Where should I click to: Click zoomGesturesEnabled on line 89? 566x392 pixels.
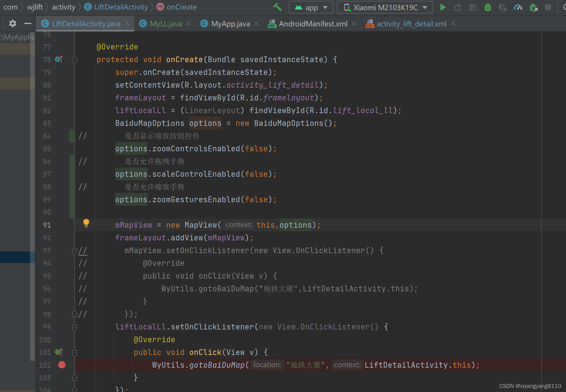(196, 200)
